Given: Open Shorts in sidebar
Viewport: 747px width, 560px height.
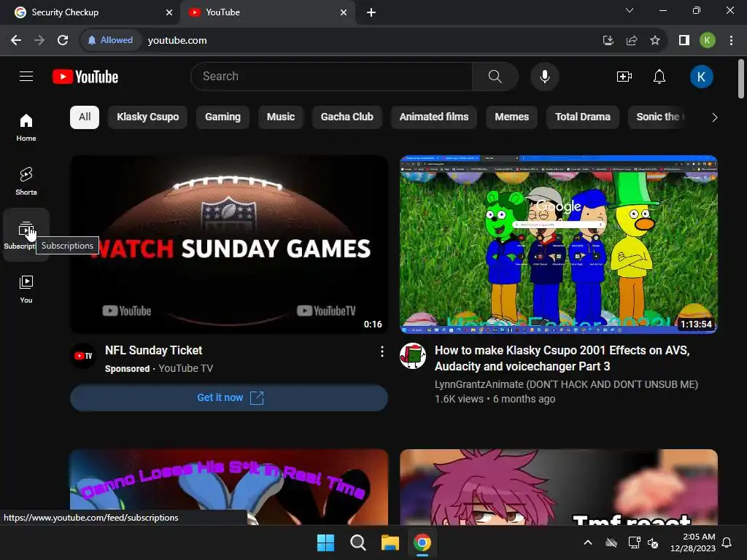Looking at the screenshot, I should (26, 182).
